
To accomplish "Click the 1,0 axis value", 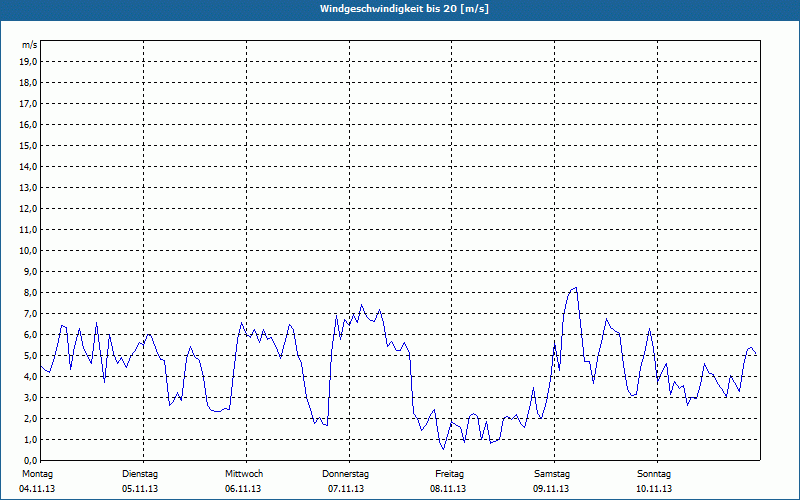I will tap(30, 440).
